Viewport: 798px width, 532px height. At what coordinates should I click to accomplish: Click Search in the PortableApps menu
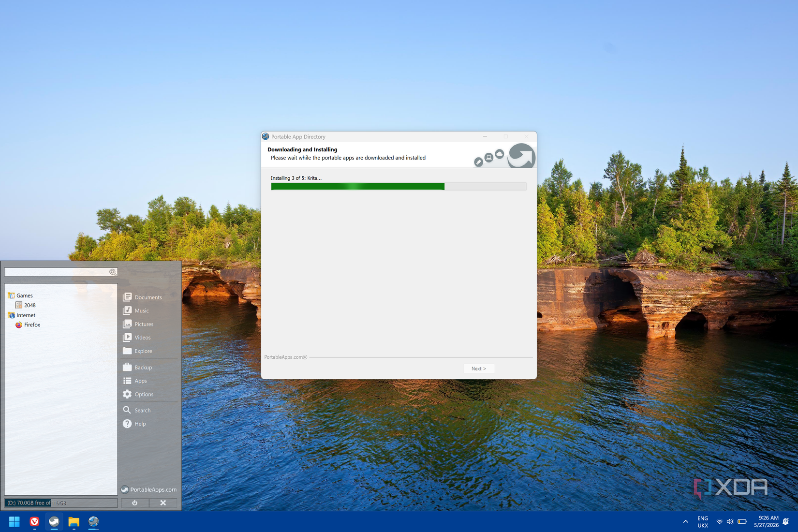pyautogui.click(x=137, y=410)
